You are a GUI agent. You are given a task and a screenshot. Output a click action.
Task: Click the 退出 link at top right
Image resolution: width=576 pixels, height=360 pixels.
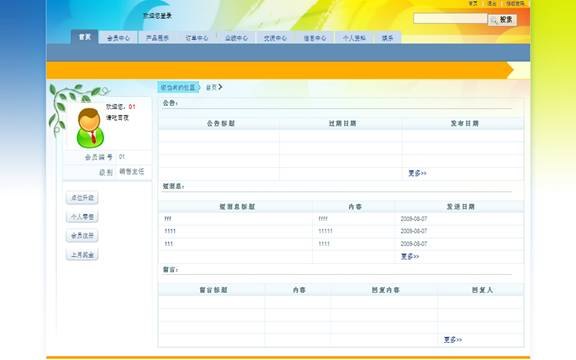pos(492,3)
